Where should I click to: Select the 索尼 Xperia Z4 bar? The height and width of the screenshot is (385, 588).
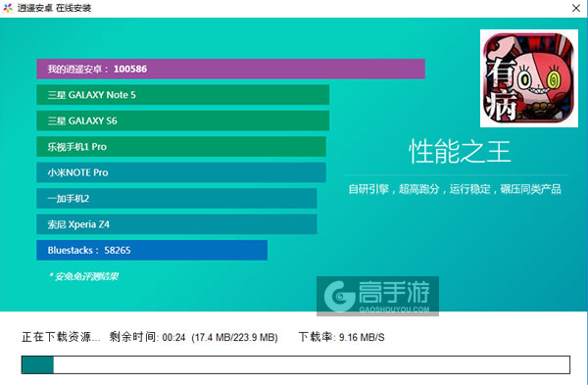176,224
